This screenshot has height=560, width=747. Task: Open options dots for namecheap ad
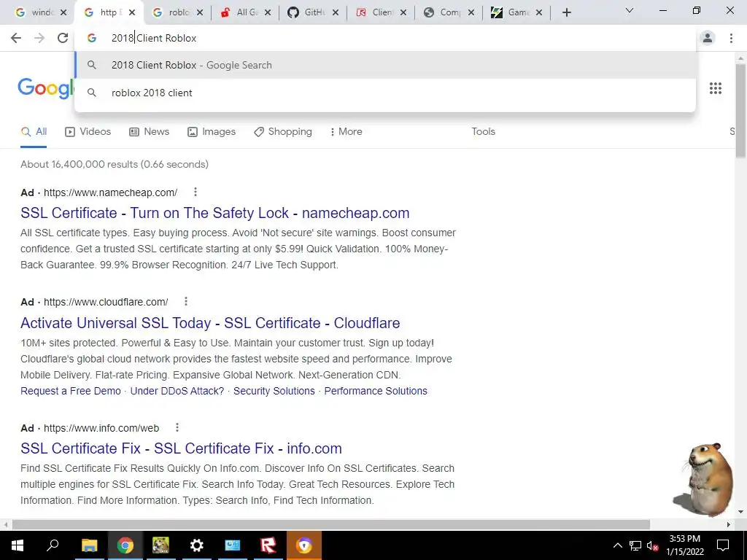click(196, 192)
